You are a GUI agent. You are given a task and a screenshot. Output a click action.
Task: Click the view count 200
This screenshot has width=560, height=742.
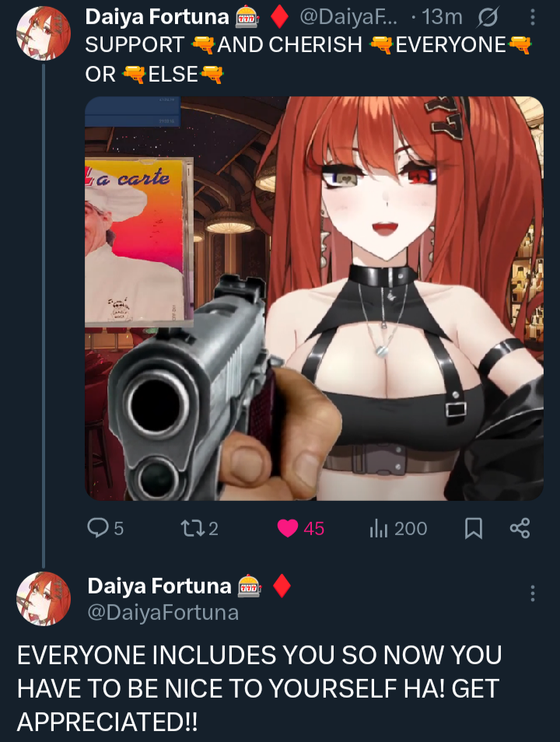pyautogui.click(x=411, y=529)
